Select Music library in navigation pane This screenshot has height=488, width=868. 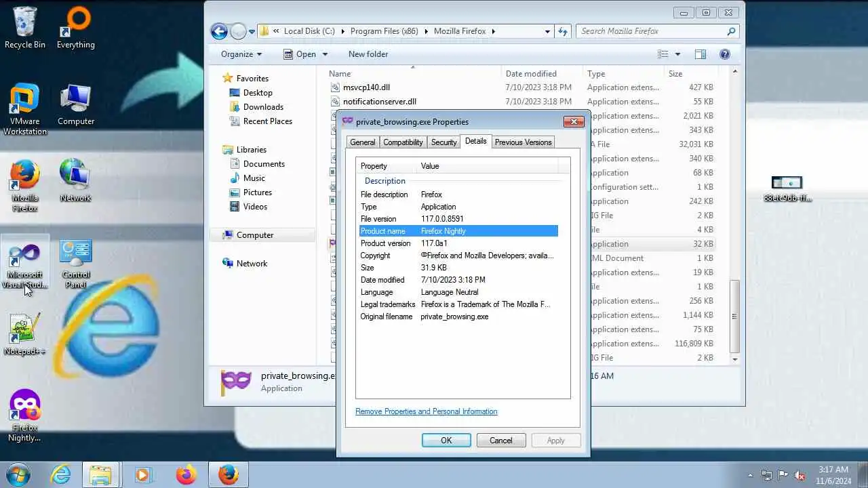(x=254, y=178)
